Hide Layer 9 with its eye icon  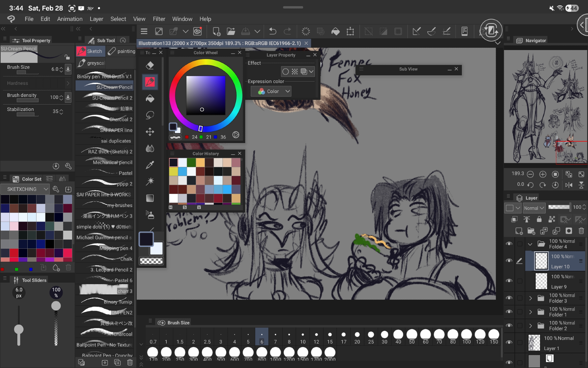tap(509, 281)
